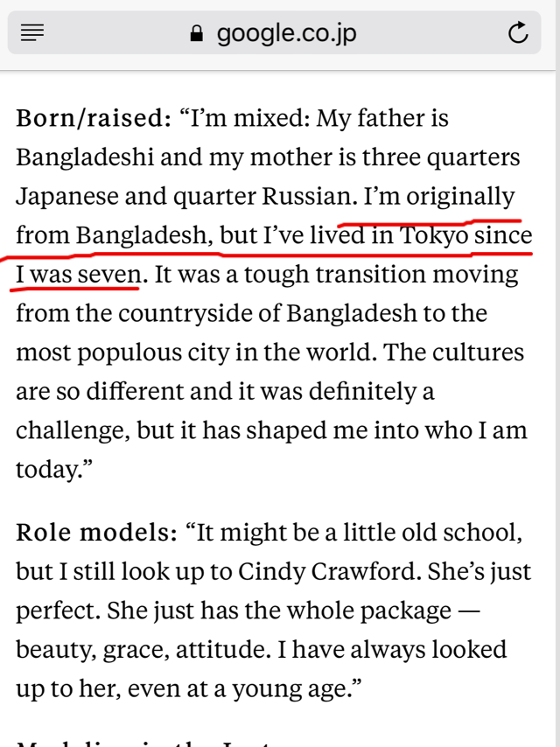Tap the word "challenge" in the paragraph

coord(73,430)
